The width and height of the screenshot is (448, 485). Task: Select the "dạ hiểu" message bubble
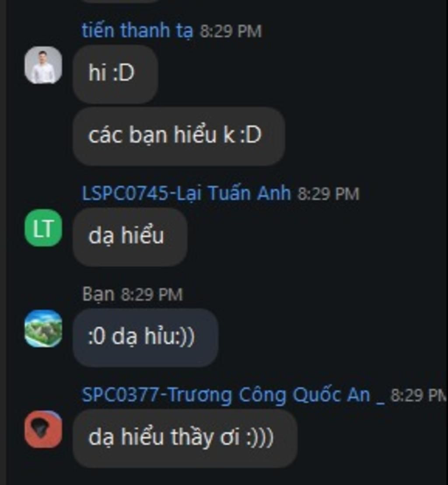pos(130,237)
